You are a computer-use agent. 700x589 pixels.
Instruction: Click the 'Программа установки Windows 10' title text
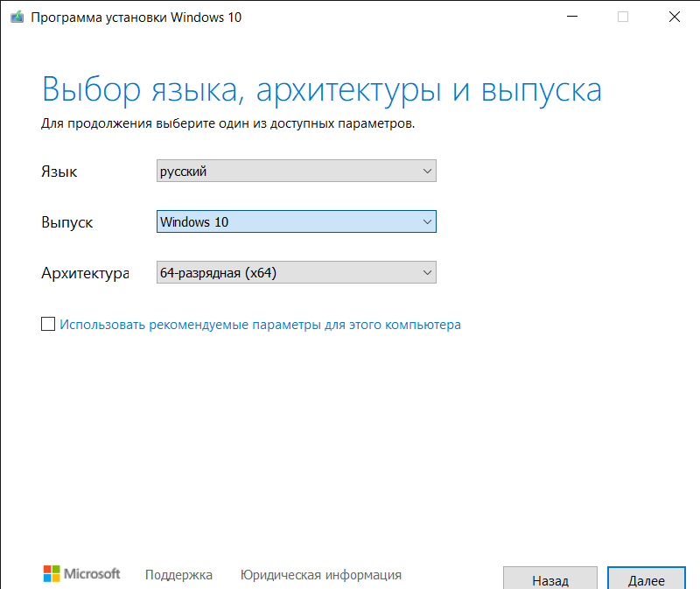click(136, 18)
